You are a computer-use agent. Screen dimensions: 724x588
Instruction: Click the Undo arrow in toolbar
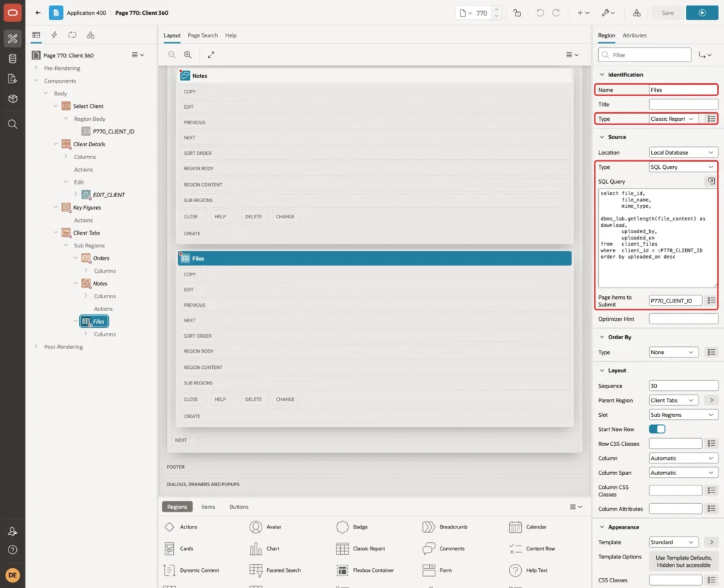(x=539, y=13)
